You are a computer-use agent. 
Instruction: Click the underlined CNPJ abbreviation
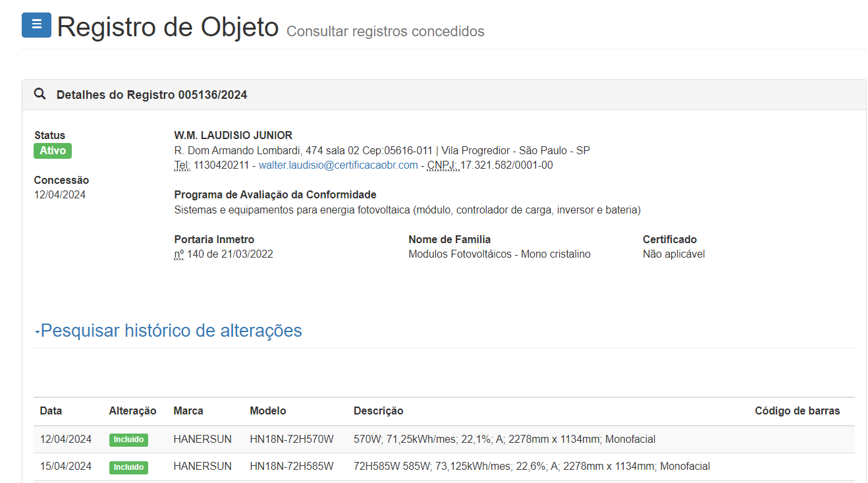pyautogui.click(x=441, y=165)
